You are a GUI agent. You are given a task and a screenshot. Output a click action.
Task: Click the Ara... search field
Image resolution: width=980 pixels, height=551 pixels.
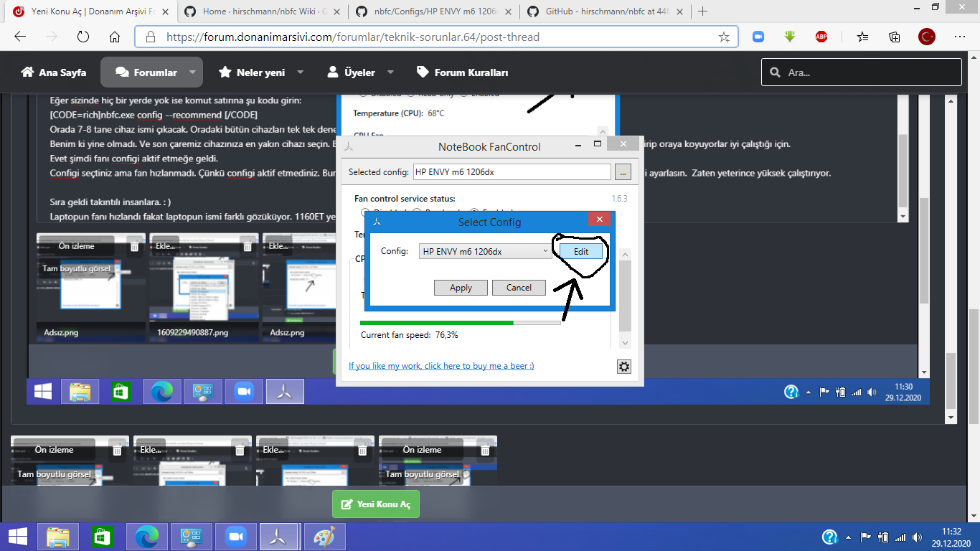[861, 72]
